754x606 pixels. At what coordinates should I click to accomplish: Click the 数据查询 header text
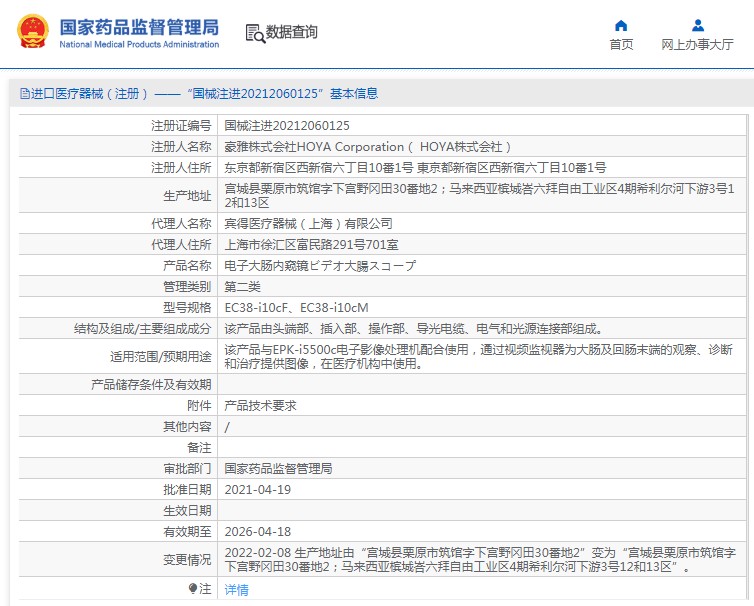(x=292, y=32)
